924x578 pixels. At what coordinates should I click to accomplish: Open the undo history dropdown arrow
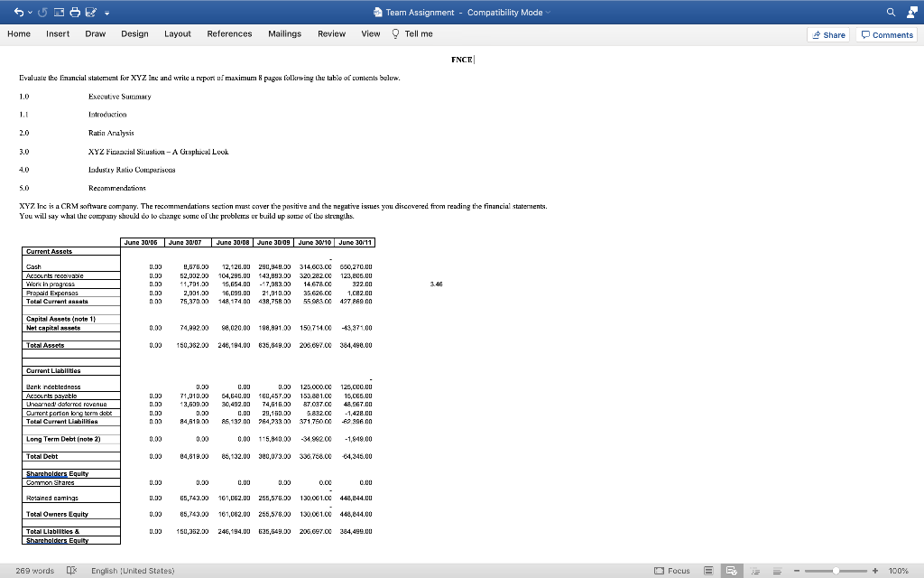click(x=30, y=13)
